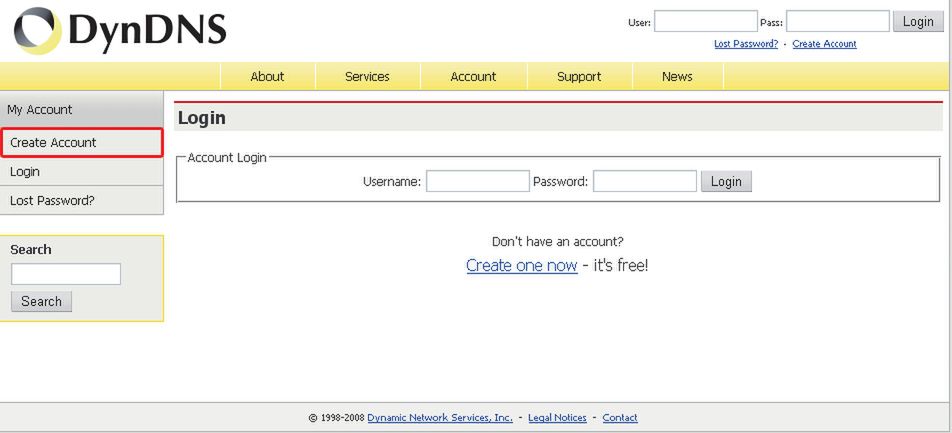This screenshot has width=952, height=433.
Task: Open the header Lost Password? link
Action: pos(746,44)
